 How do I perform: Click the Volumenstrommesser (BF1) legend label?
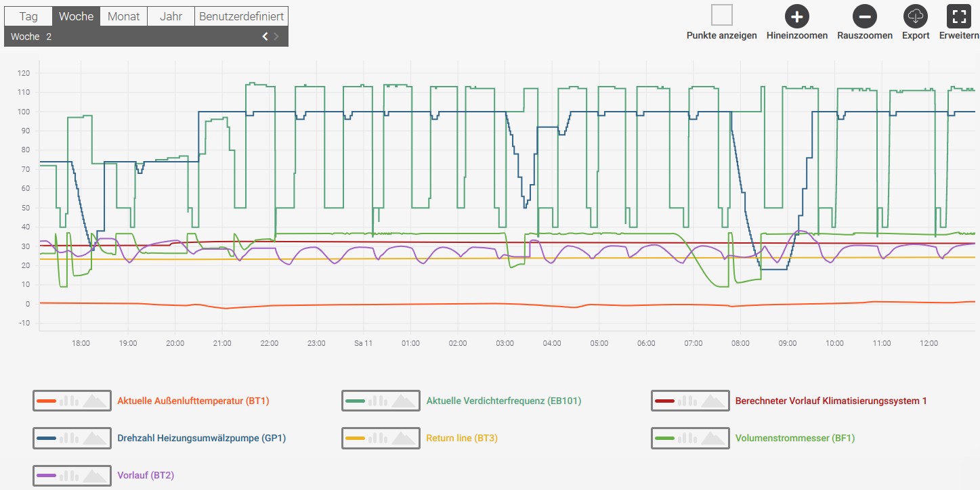tap(795, 438)
